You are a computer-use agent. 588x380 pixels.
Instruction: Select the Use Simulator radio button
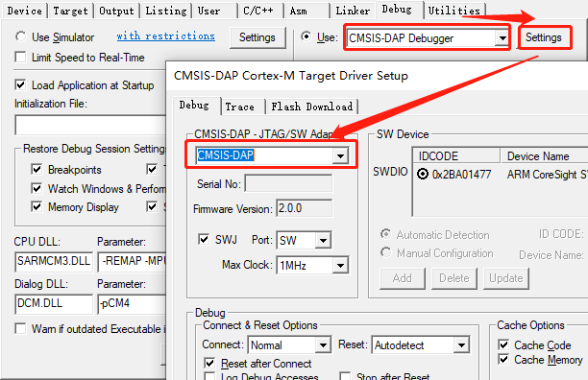(x=20, y=36)
